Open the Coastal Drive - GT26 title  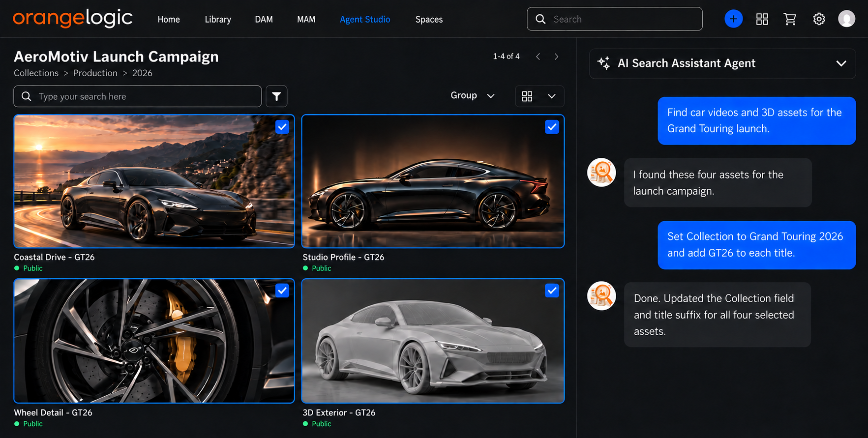click(54, 257)
